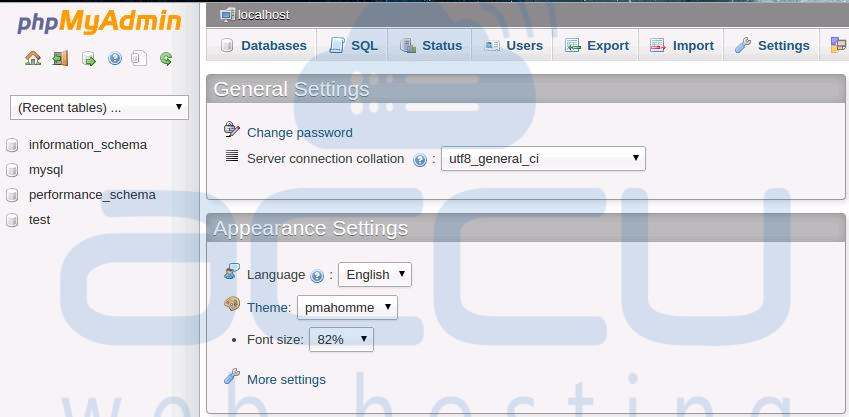Open the Recent tables dropdown
This screenshot has width=849, height=417.
[x=100, y=107]
